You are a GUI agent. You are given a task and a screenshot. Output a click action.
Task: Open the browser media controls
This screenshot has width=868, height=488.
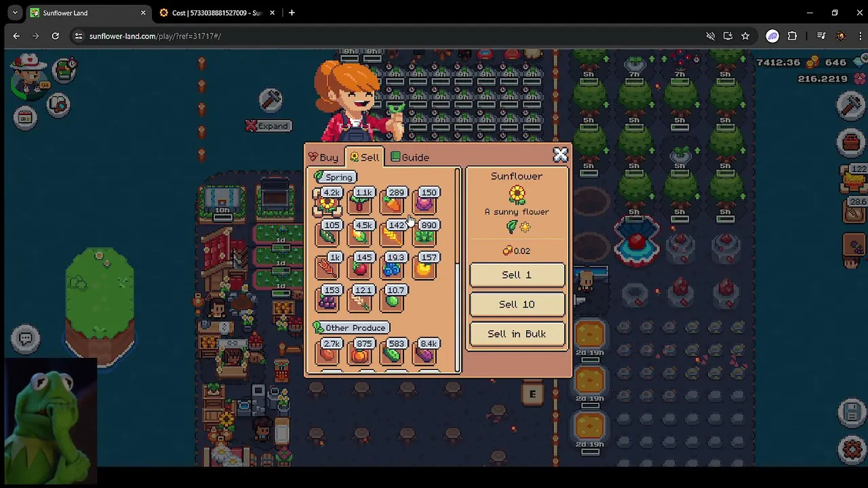point(821,36)
